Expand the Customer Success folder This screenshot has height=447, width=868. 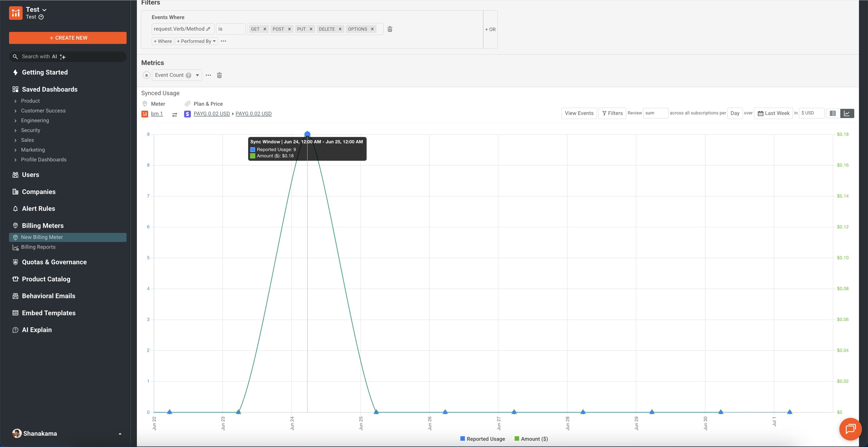click(43, 111)
